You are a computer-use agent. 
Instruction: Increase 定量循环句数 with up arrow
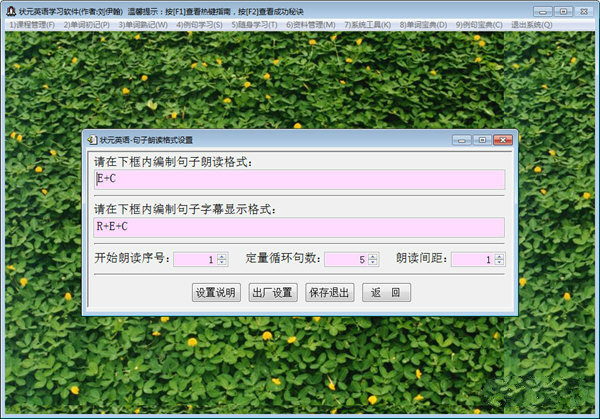pyautogui.click(x=373, y=256)
